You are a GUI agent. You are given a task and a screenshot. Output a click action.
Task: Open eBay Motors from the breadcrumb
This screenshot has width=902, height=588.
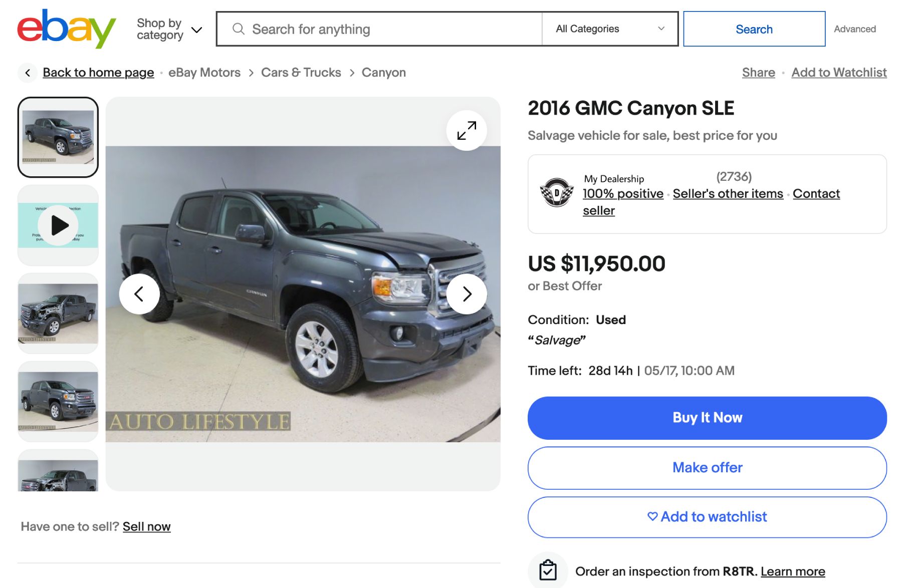203,73
